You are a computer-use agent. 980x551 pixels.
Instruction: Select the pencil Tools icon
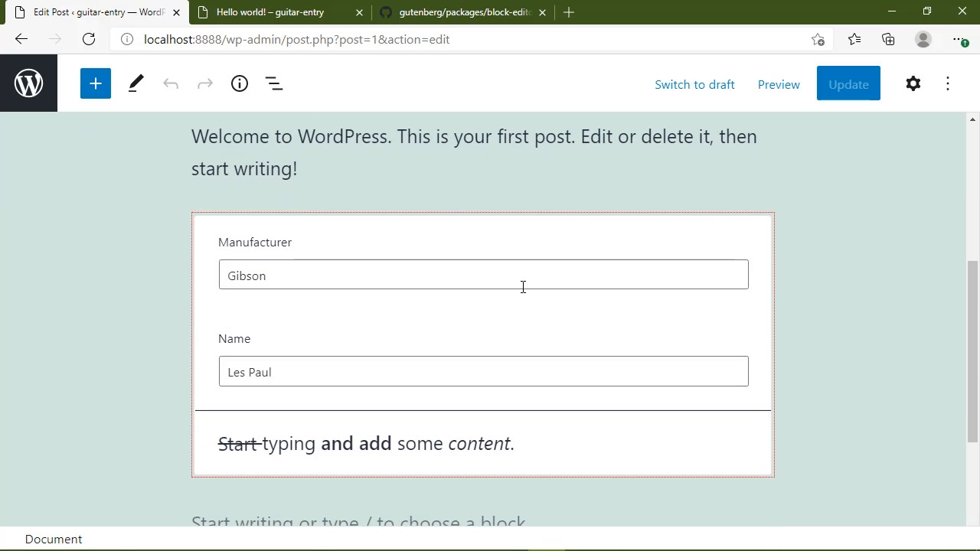(x=136, y=84)
